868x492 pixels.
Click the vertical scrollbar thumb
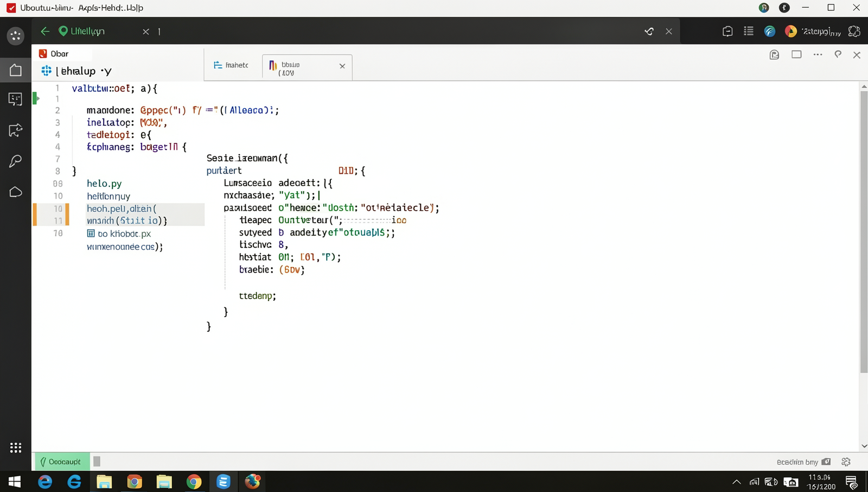click(x=864, y=232)
